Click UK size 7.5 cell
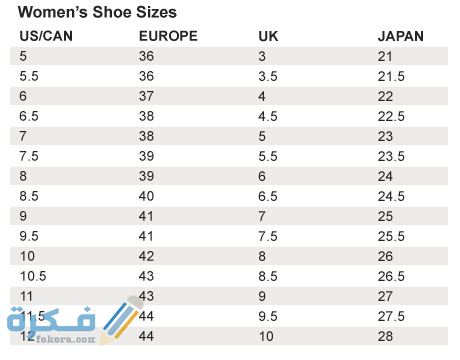The height and width of the screenshot is (360, 460). [268, 236]
